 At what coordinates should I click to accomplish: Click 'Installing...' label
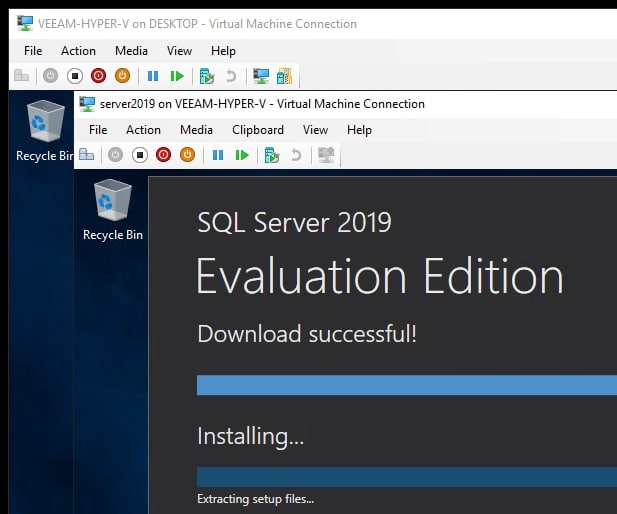pyautogui.click(x=250, y=436)
